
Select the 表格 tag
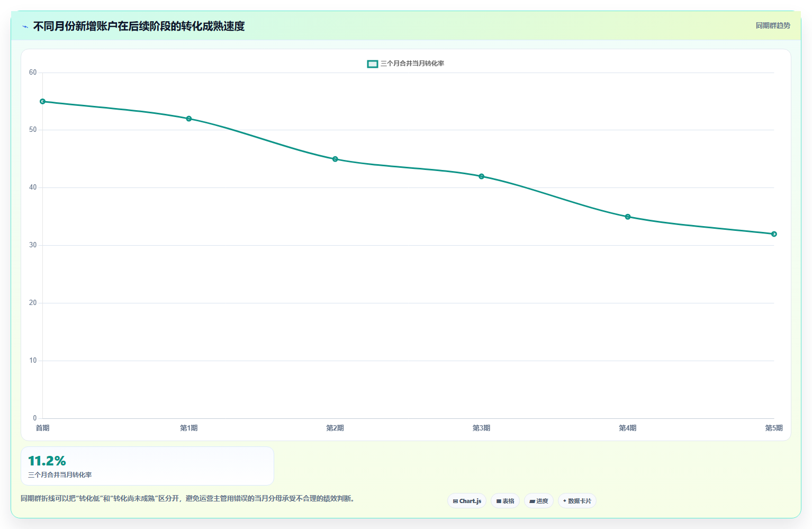(505, 501)
